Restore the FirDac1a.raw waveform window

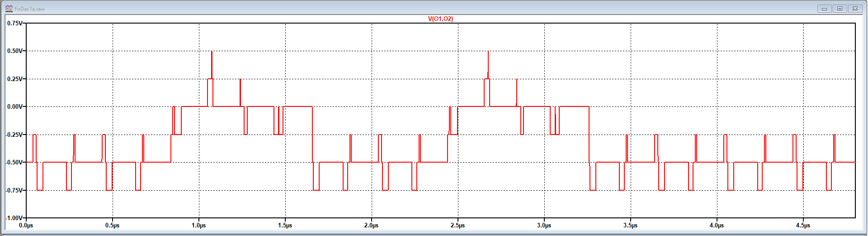pyautogui.click(x=840, y=9)
